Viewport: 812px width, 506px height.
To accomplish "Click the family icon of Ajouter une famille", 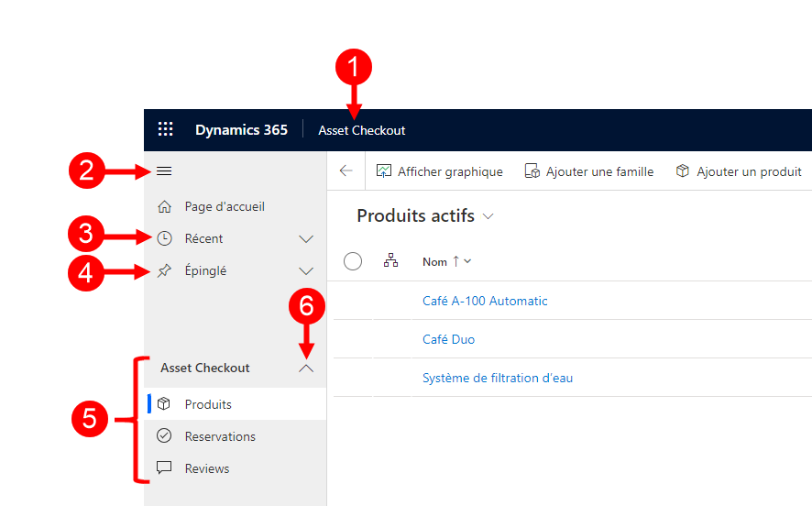I will 532,170.
